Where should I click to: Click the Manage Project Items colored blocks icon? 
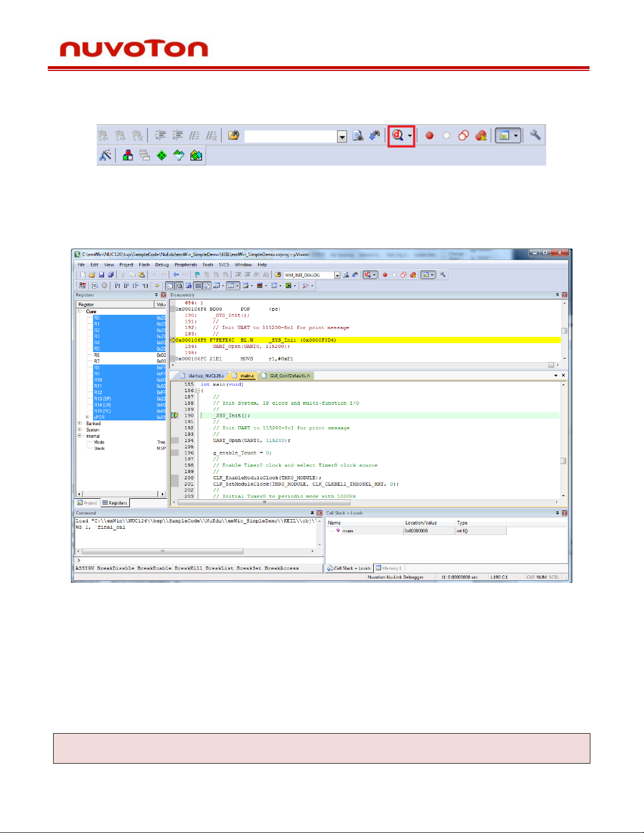tap(128, 156)
